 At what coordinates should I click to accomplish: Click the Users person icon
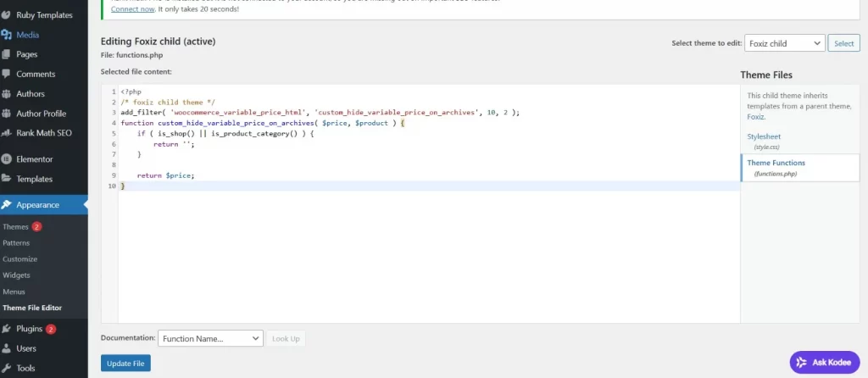(8, 348)
